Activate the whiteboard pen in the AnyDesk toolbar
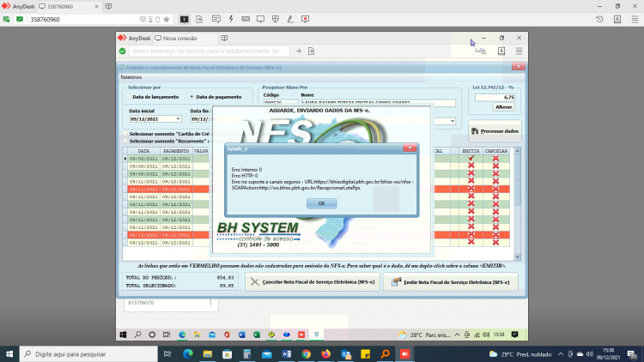644x362 pixels. point(290,19)
